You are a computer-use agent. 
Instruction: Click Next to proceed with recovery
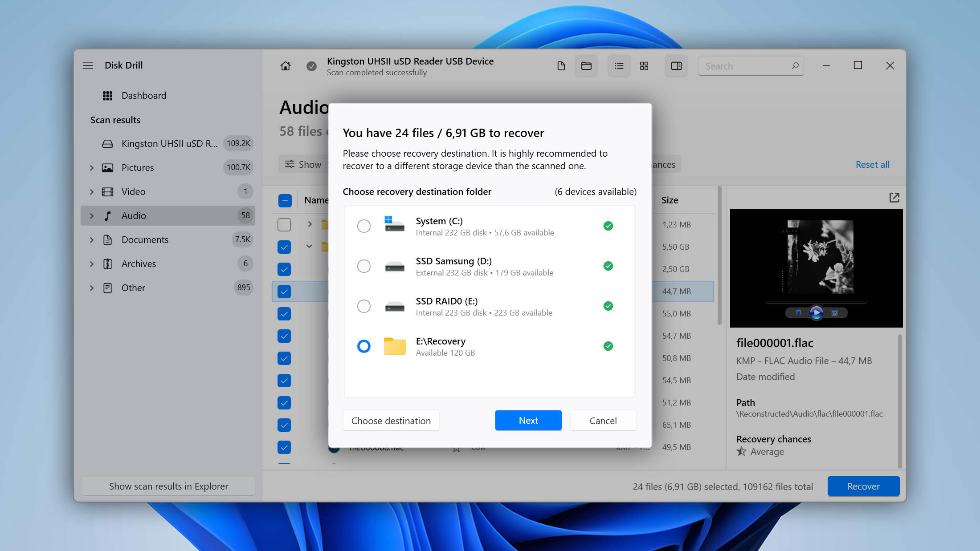coord(528,420)
